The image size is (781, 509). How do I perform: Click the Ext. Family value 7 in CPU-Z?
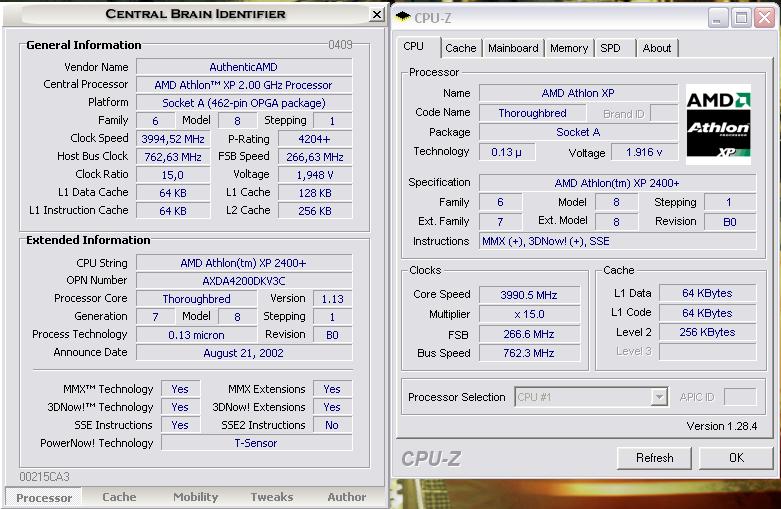[500, 222]
